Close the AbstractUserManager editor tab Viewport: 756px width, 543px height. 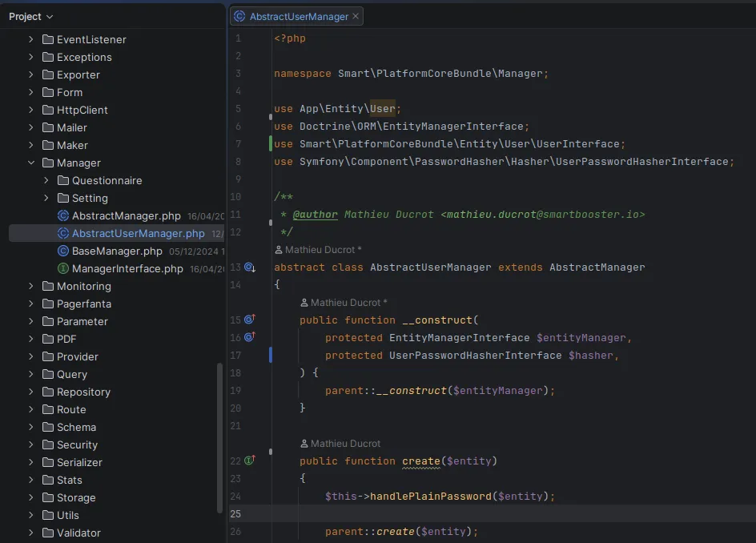(356, 16)
